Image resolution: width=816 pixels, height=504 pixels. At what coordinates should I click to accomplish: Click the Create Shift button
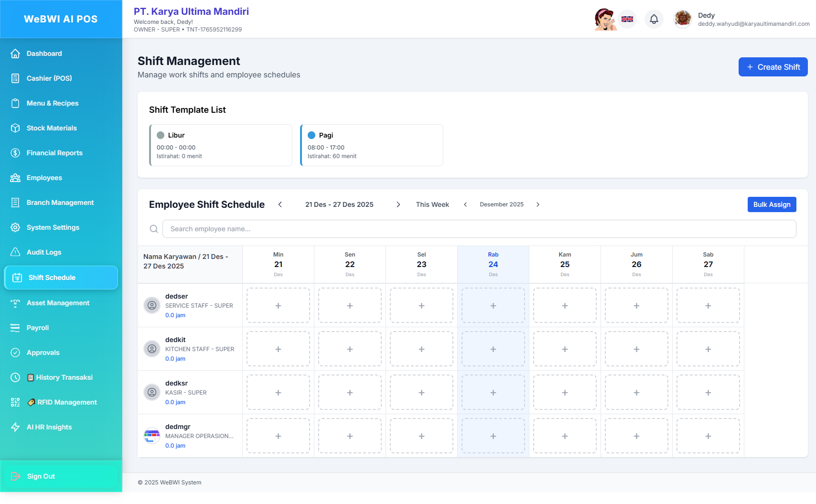[x=773, y=67]
